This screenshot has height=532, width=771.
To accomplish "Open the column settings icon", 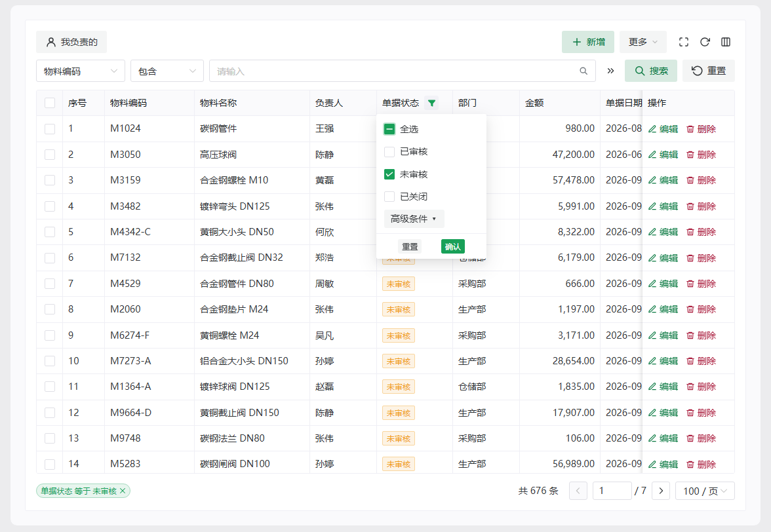I will pos(726,42).
